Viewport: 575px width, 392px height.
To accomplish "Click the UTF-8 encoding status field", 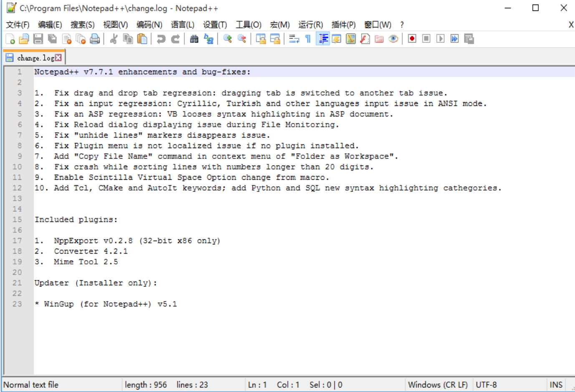I will coord(487,385).
